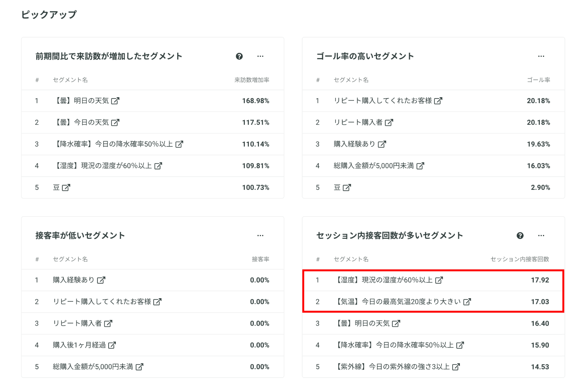Open external link for 総購入金額が5,000円未満 in low 接客率 card

(139, 367)
